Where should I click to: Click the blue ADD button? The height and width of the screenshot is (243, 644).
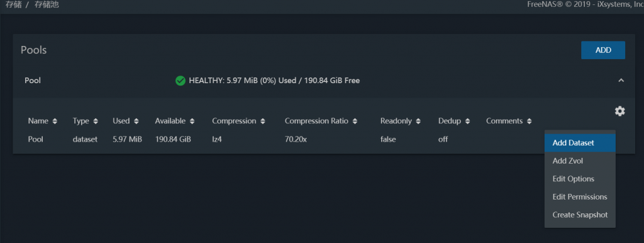tap(603, 50)
